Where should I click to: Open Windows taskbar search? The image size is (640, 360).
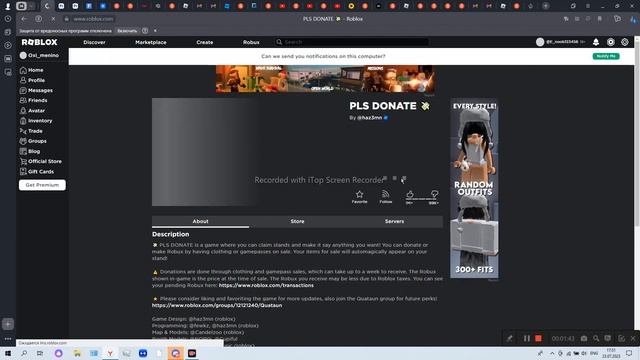pyautogui.click(x=24, y=353)
